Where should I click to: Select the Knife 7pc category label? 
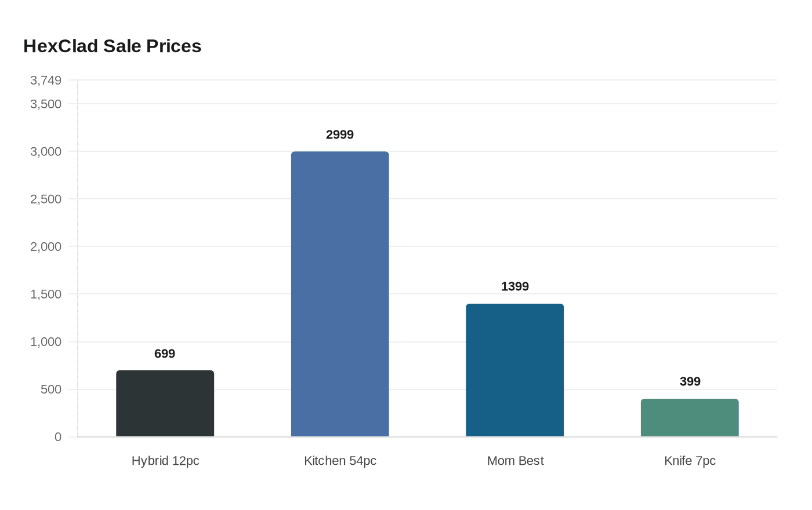click(x=690, y=461)
